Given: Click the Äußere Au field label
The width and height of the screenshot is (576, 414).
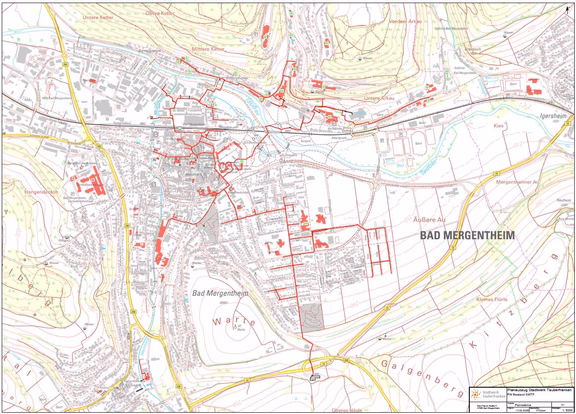Looking at the screenshot, I should click(x=429, y=220).
